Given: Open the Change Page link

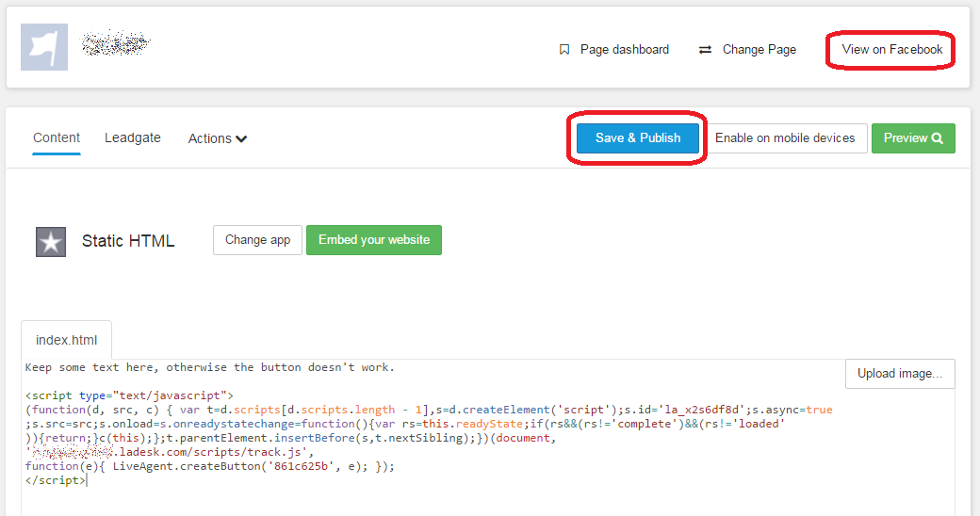Looking at the screenshot, I should 747,49.
